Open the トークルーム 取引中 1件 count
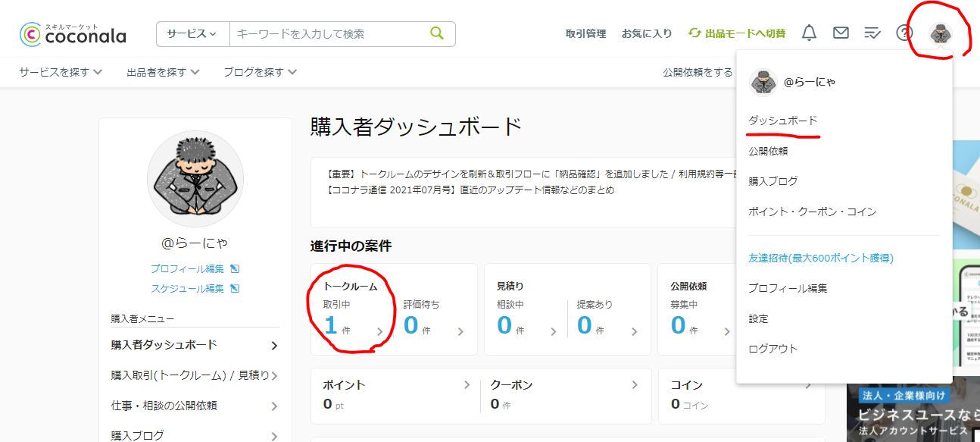 point(332,325)
